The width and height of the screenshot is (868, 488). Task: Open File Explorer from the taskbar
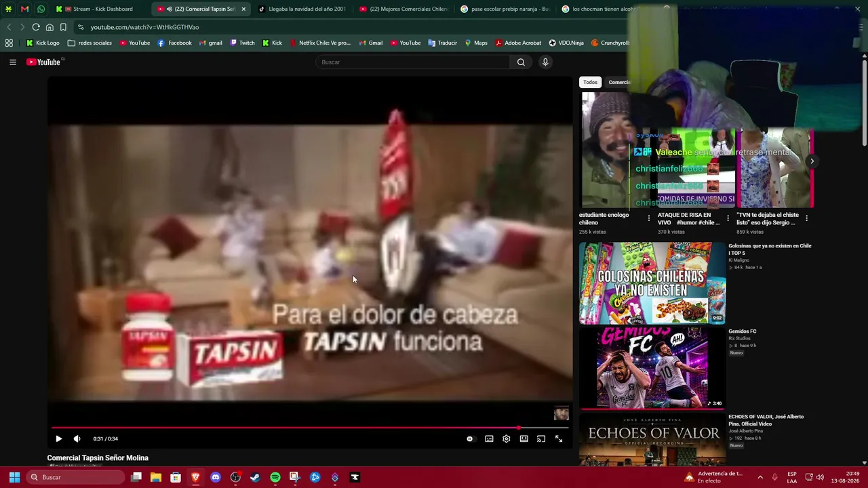point(156,477)
